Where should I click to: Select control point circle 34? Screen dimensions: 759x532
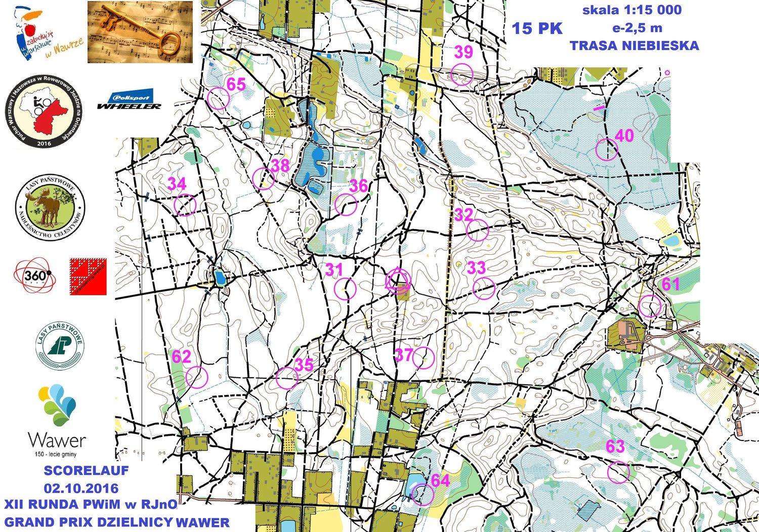(185, 205)
